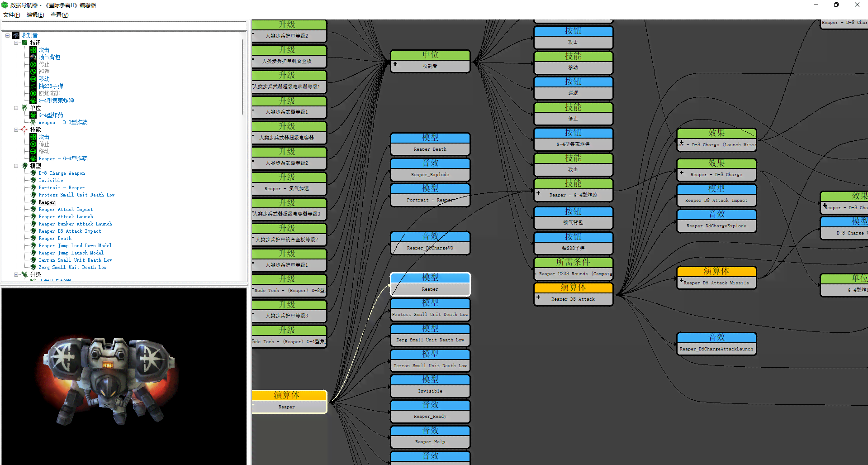Viewport: 868px width, 465px height.
Task: Collapse the 按钮 tree group
Action: pos(16,43)
